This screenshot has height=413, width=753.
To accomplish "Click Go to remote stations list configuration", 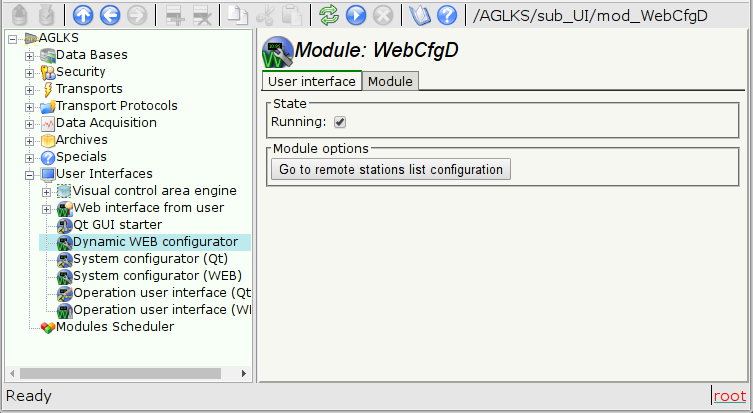I will coord(390,170).
